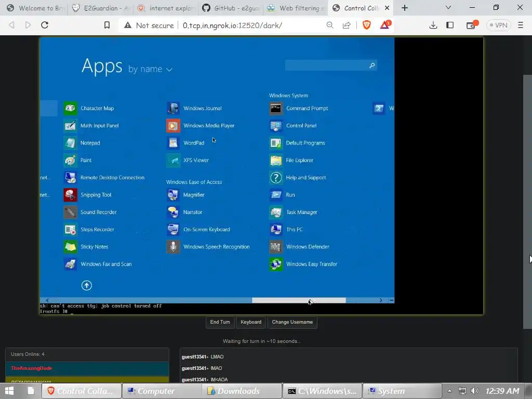Switch to Welcome to Brave tab
532x399 pixels.
click(36, 8)
